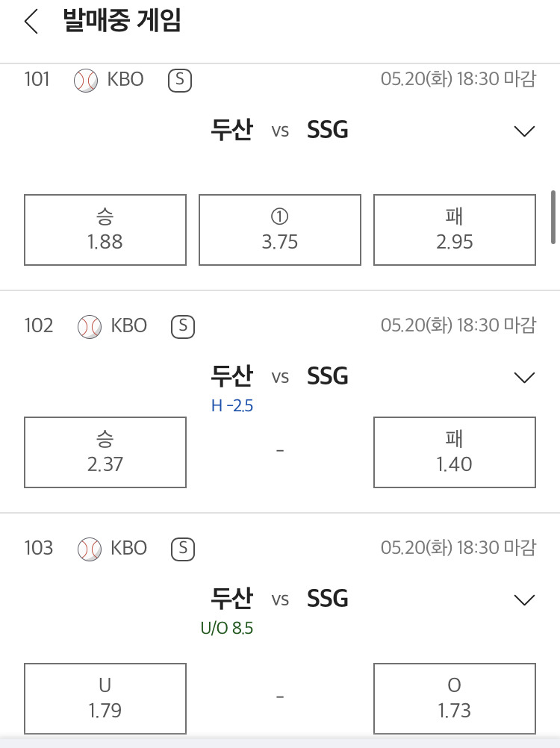Tap the S badge on game 101
The image size is (560, 748).
point(179,81)
